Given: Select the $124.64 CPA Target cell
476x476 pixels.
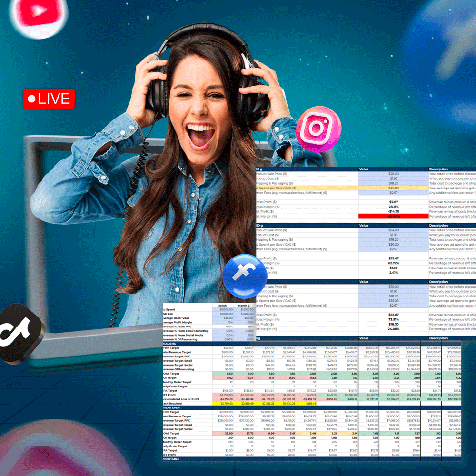Looking at the screenshot, I should pyautogui.click(x=264, y=391).
